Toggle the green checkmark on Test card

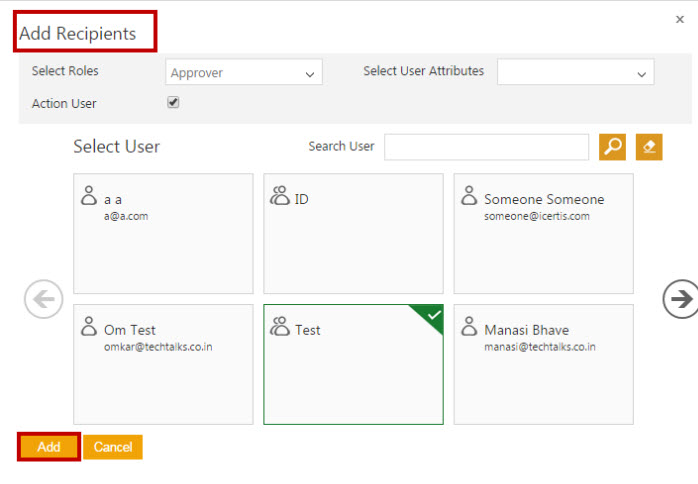tap(432, 315)
